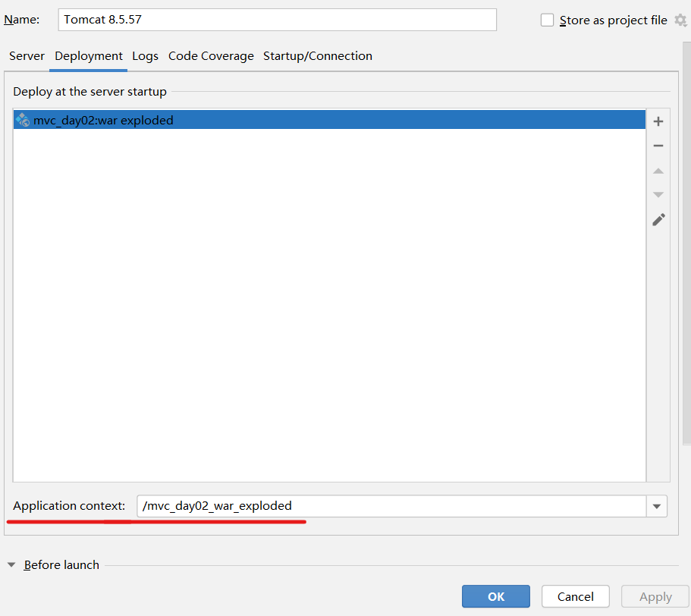Open the Startup/Connection tab

(x=317, y=56)
